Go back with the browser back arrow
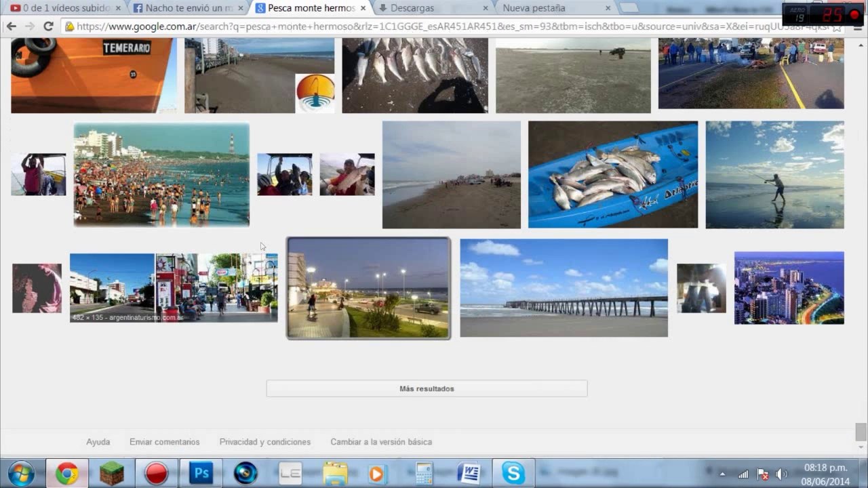Image resolution: width=868 pixels, height=488 pixels. click(x=12, y=26)
